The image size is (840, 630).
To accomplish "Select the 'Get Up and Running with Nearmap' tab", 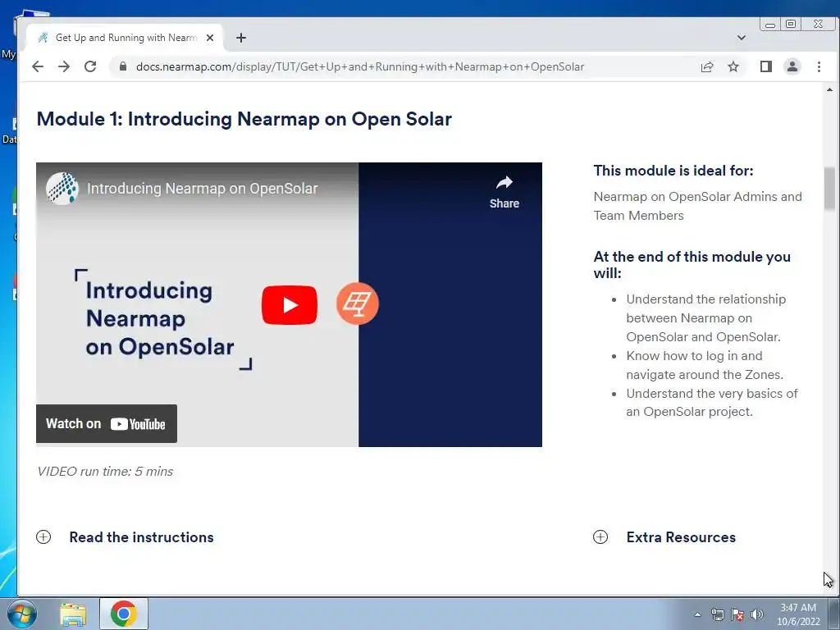I will point(125,38).
